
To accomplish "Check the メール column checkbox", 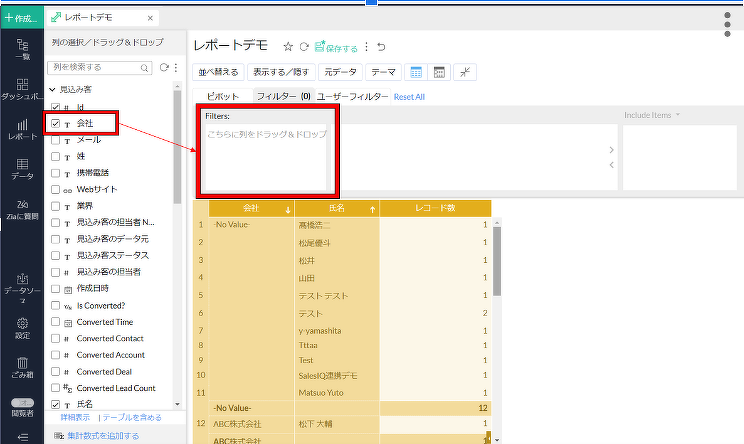I will pos(57,140).
